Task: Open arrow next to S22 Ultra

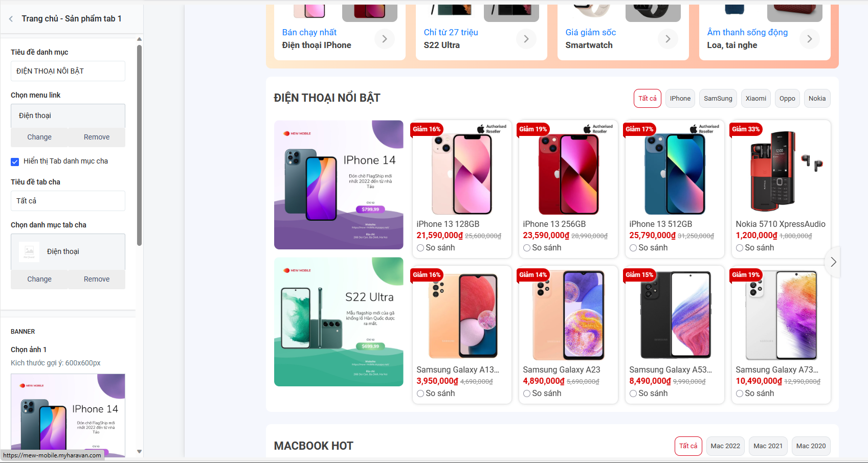Action: coord(526,39)
